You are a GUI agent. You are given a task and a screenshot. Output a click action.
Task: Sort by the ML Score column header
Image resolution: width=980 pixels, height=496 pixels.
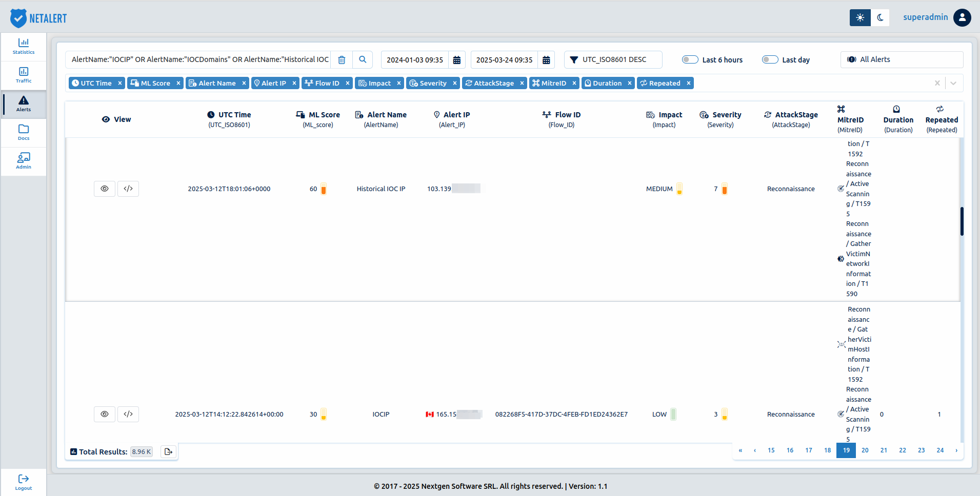coord(318,119)
